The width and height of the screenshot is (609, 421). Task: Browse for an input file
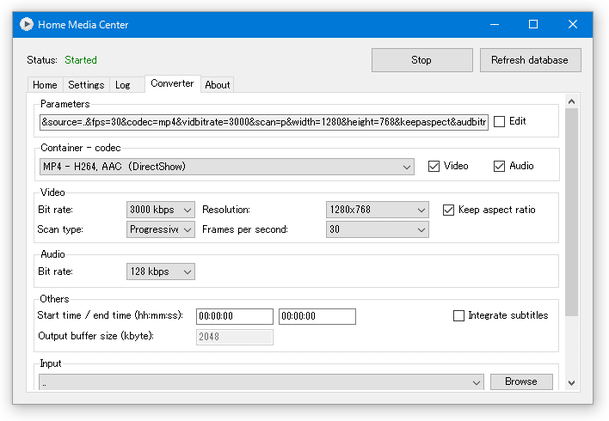(521, 381)
